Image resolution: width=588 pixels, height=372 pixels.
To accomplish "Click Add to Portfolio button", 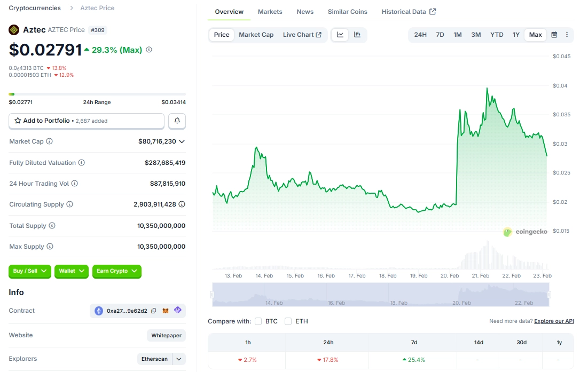I will (87, 121).
